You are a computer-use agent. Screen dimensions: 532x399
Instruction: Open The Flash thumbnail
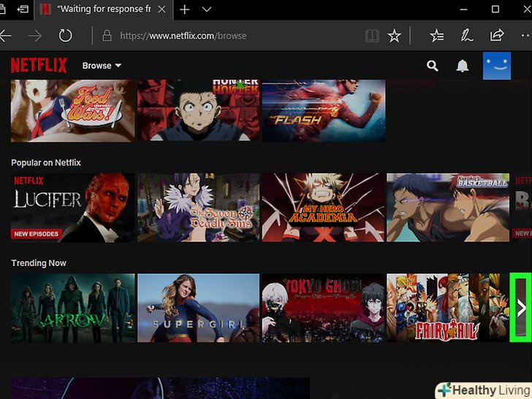(x=324, y=110)
